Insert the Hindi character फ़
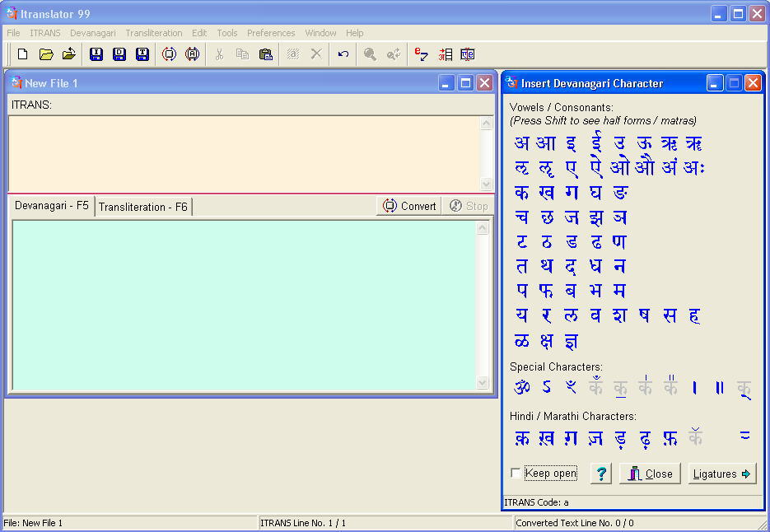Image resolution: width=770 pixels, height=532 pixels. pyautogui.click(x=670, y=437)
